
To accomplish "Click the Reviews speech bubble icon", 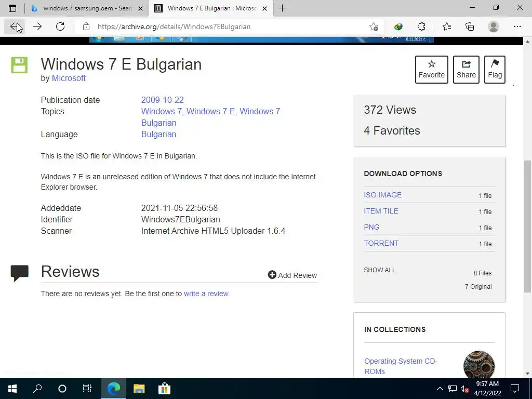I will click(19, 273).
